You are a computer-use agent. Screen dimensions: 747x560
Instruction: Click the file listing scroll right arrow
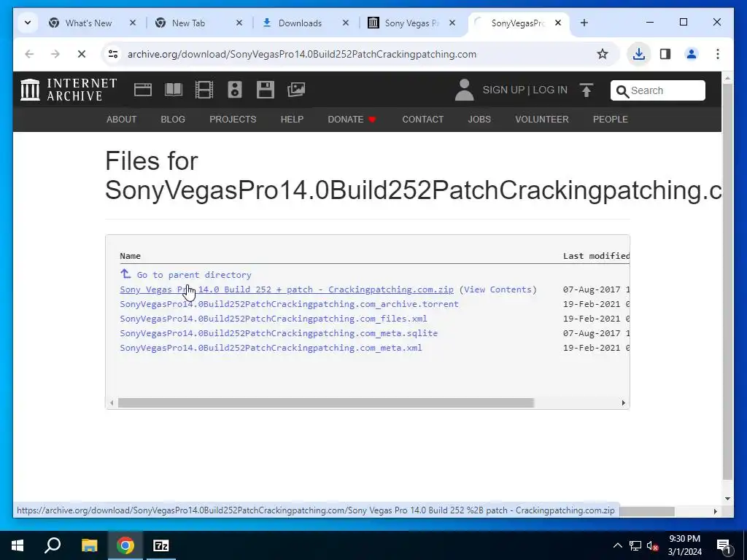click(623, 402)
